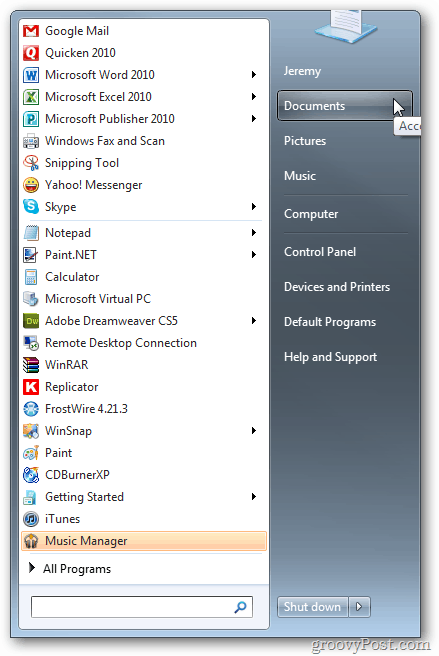Click the Music Manager text label

tap(86, 541)
